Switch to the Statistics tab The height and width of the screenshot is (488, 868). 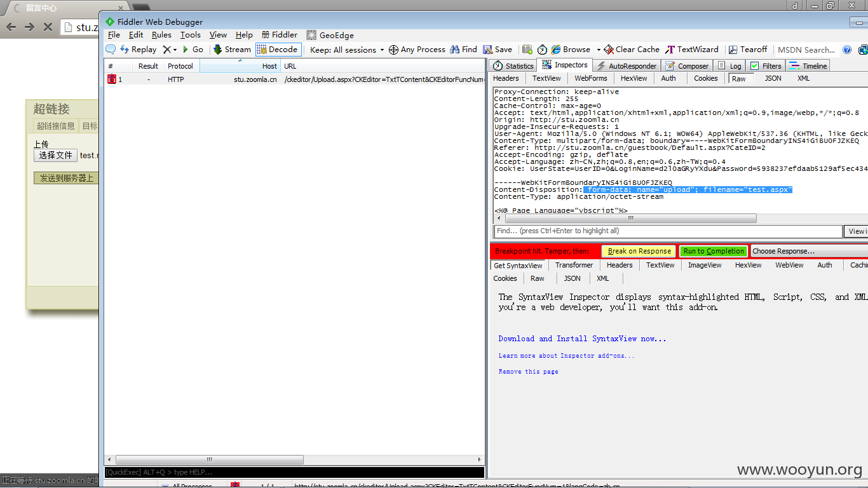click(x=513, y=66)
